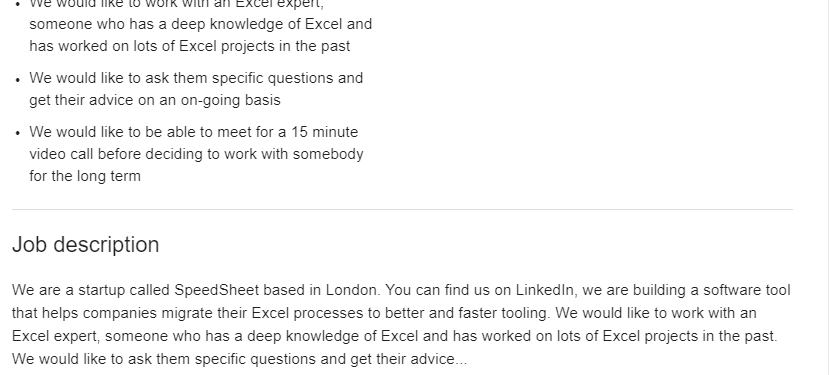Click the text "on-going basis" in second bullet
The image size is (829, 375).
pyautogui.click(x=231, y=100)
